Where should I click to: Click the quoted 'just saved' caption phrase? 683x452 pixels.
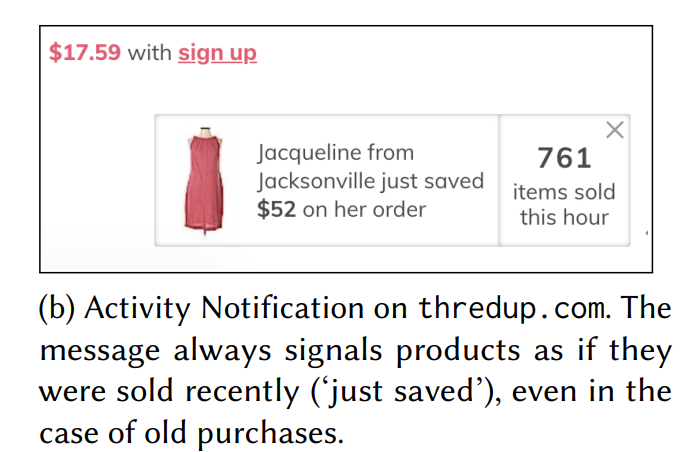pos(401,391)
